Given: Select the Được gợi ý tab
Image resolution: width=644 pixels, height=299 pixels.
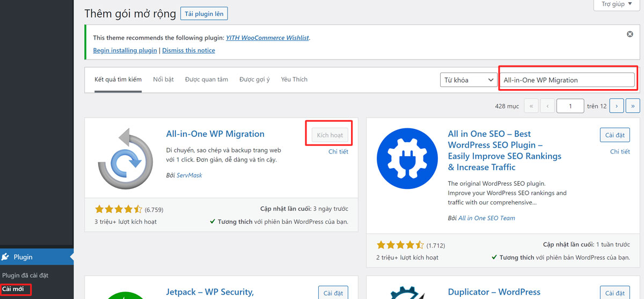Looking at the screenshot, I should point(254,79).
